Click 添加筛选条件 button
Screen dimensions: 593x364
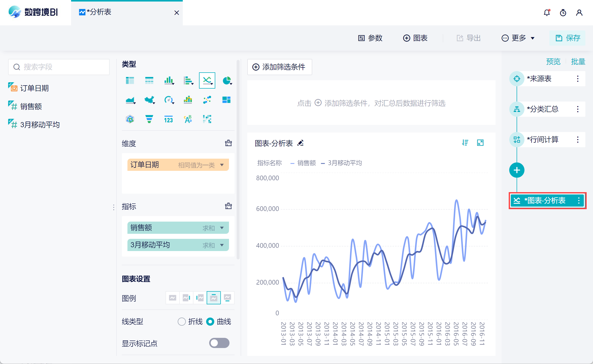279,67
